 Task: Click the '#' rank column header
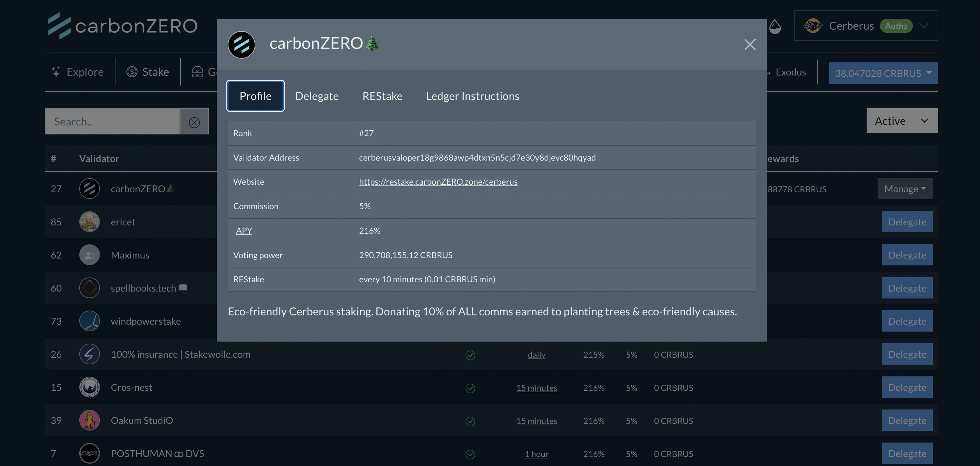coord(53,158)
